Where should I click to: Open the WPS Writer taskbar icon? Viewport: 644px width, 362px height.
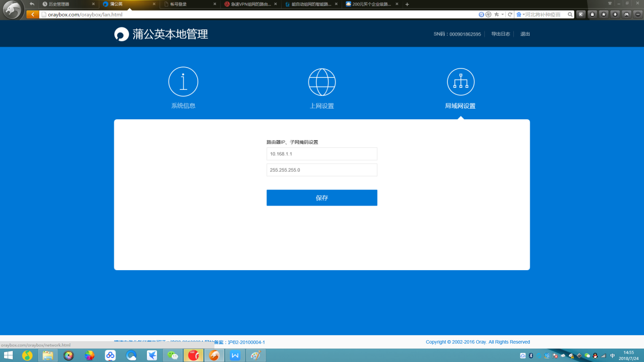(x=235, y=355)
